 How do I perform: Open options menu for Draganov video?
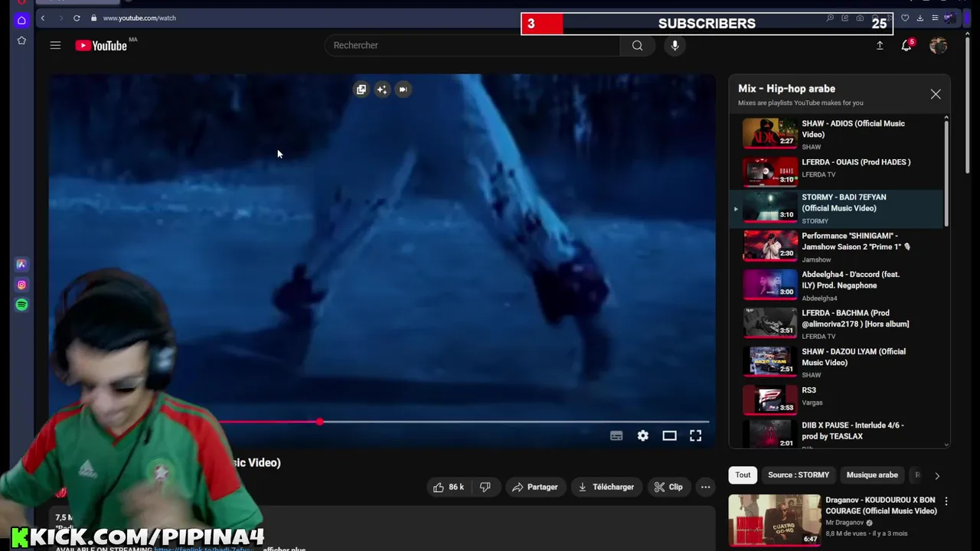(946, 501)
